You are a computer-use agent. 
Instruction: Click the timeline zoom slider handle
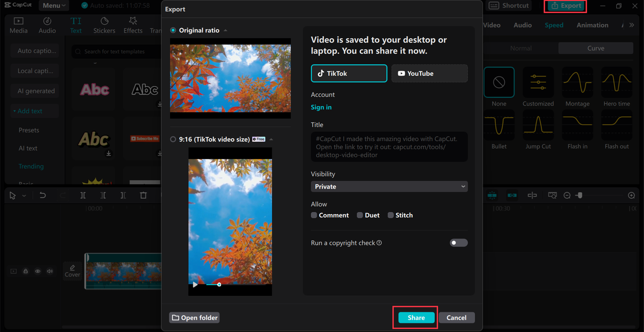(x=580, y=195)
